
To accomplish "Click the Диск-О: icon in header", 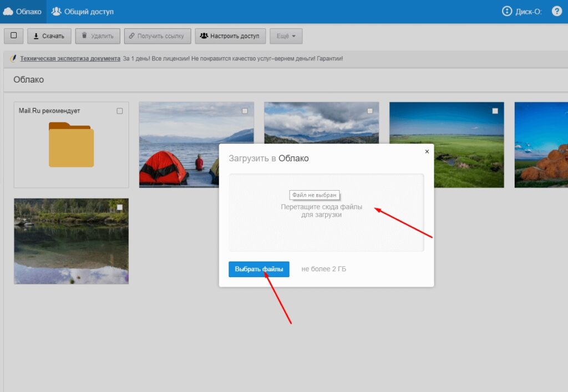I will [507, 11].
